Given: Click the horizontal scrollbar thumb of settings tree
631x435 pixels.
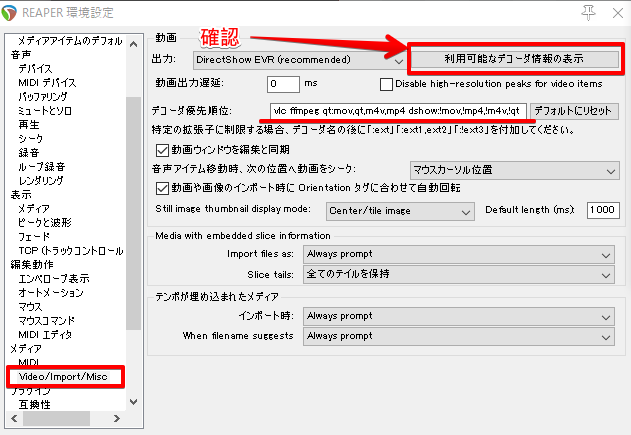Looking at the screenshot, I should click(x=56, y=419).
